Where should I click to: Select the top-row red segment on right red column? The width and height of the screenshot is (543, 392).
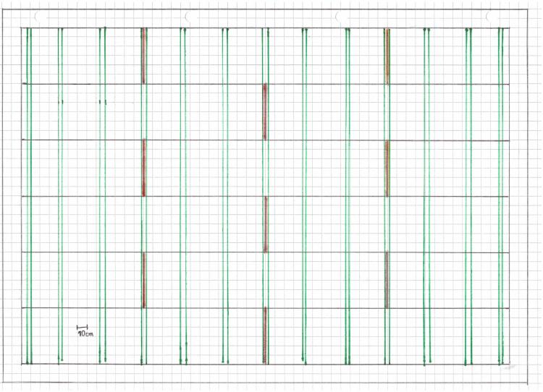click(x=387, y=56)
